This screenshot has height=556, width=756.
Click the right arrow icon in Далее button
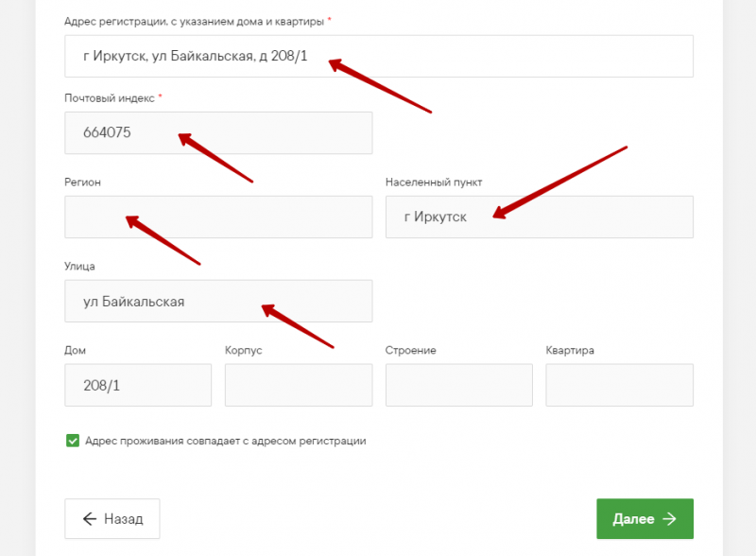click(x=669, y=519)
